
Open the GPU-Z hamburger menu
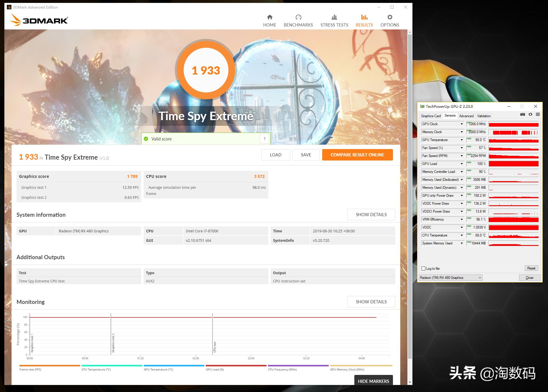pyautogui.click(x=538, y=115)
